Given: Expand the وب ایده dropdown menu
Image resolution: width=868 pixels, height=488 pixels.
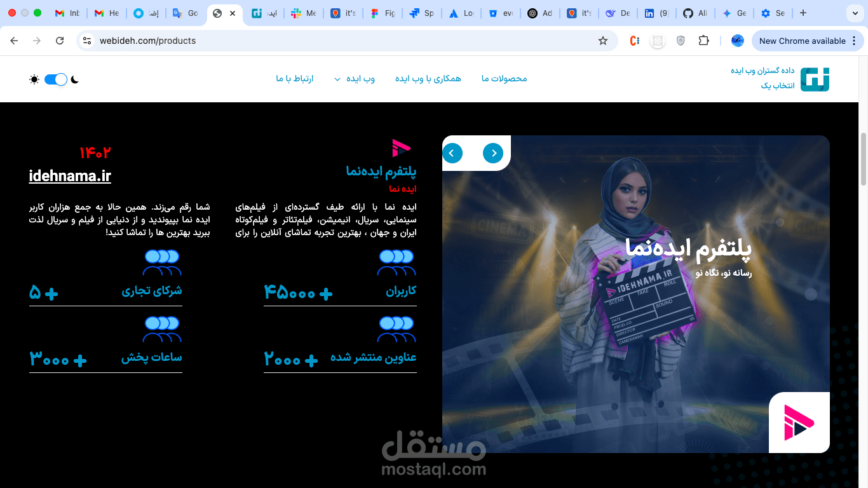Looking at the screenshot, I should (355, 79).
